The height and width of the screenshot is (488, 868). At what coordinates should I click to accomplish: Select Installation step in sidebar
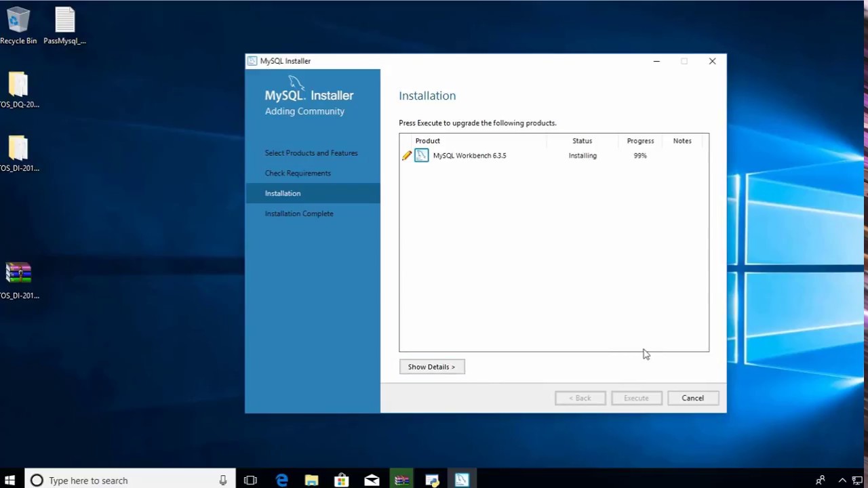(313, 193)
